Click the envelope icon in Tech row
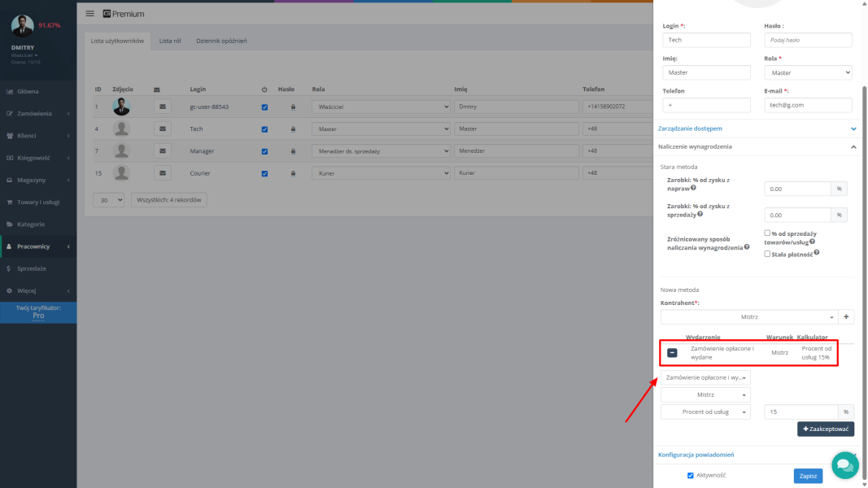This screenshot has width=868, height=488. click(162, 129)
